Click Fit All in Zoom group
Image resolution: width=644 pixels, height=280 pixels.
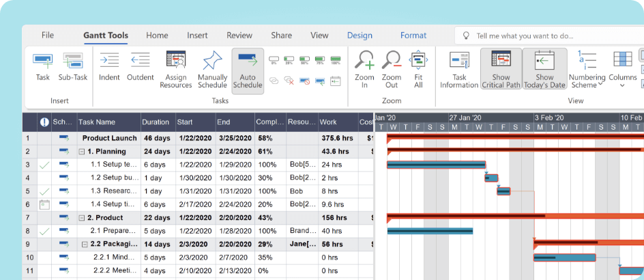click(x=418, y=70)
